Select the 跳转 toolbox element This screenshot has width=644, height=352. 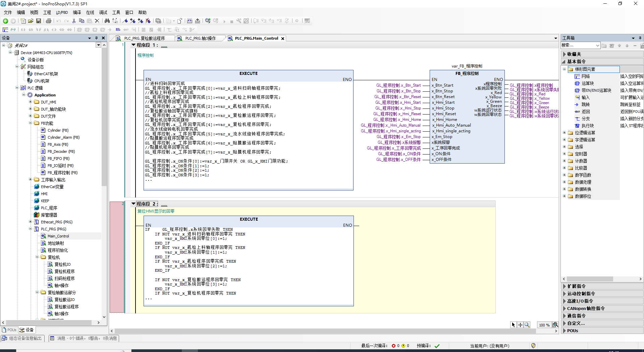[586, 104]
